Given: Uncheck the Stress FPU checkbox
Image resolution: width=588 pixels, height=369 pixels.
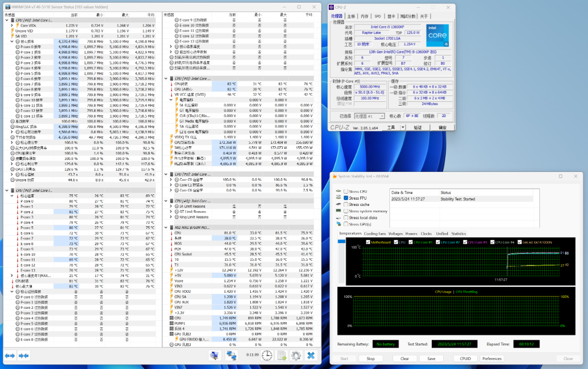Looking at the screenshot, I should pyautogui.click(x=346, y=198).
